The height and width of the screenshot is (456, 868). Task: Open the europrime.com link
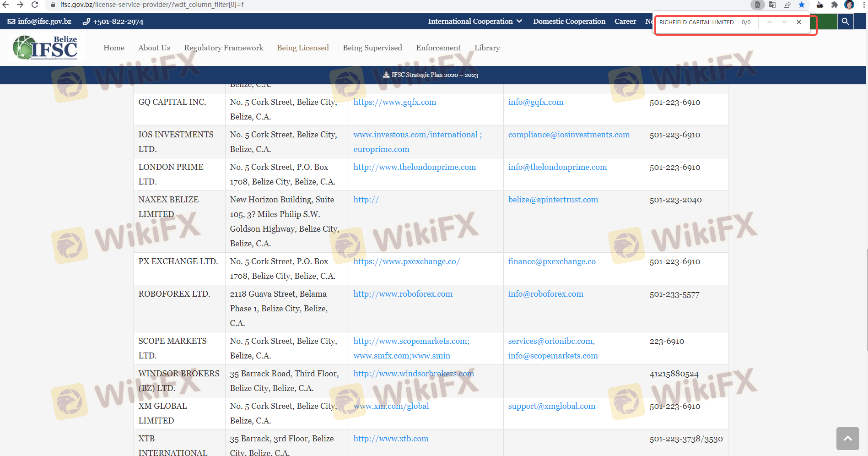click(382, 149)
